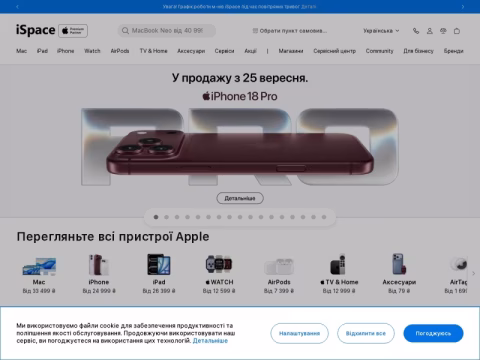Open the iSpace home logo
The height and width of the screenshot is (360, 480).
pyautogui.click(x=35, y=30)
